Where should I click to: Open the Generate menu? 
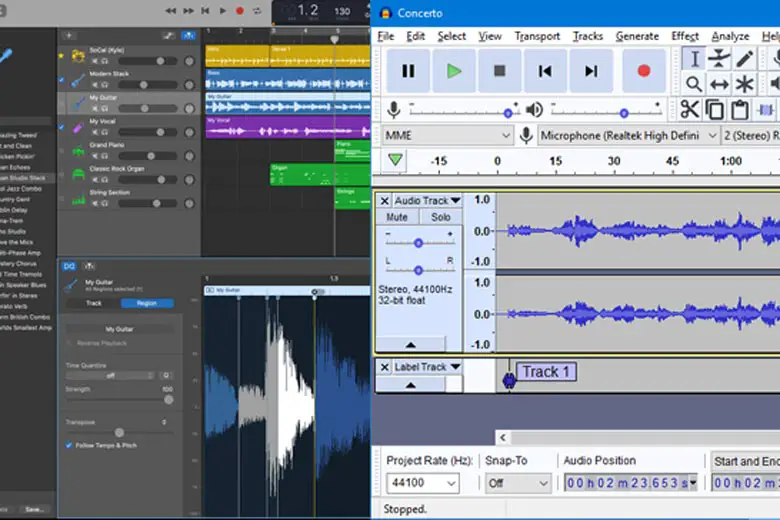pos(637,36)
